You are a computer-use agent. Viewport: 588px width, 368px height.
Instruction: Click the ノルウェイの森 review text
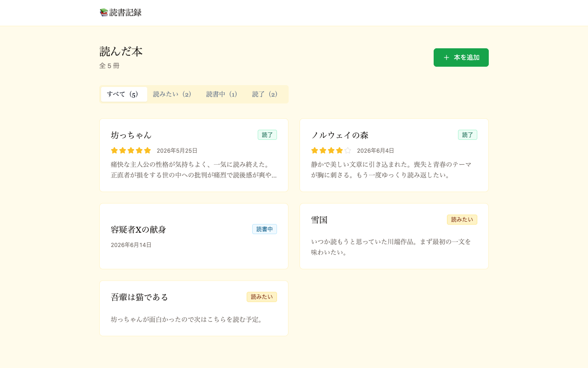tap(391, 170)
